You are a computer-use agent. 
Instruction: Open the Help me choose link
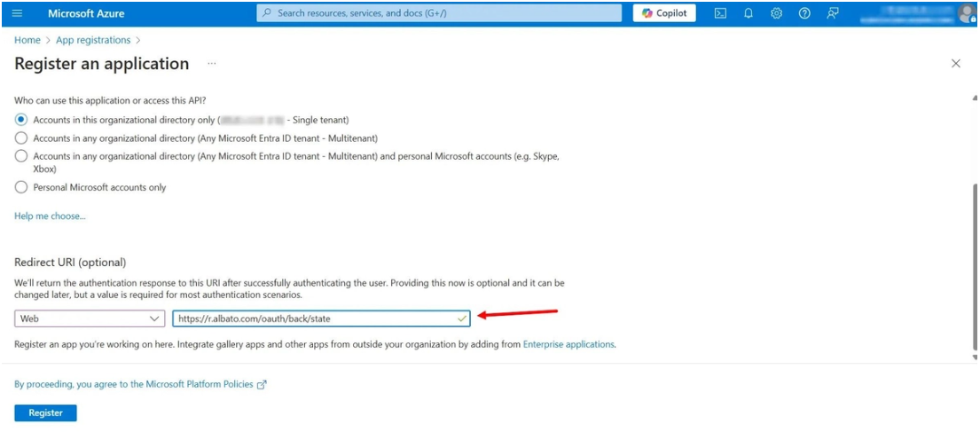(x=50, y=216)
